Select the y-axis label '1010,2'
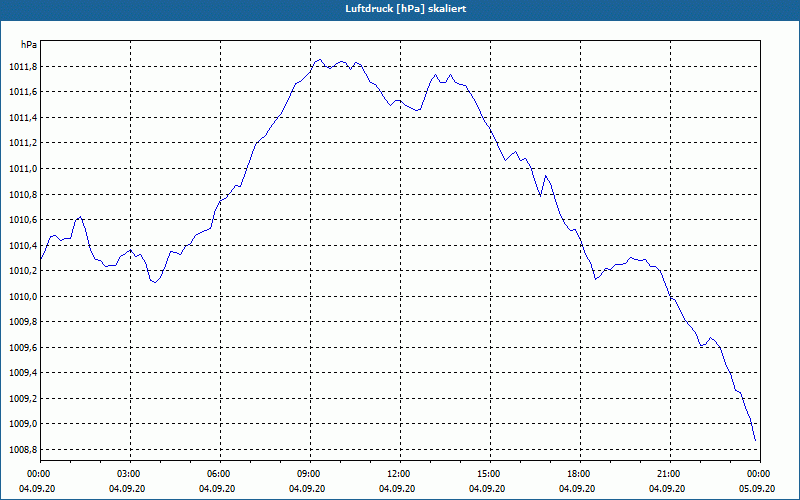The height and width of the screenshot is (500, 800). pyautogui.click(x=23, y=271)
